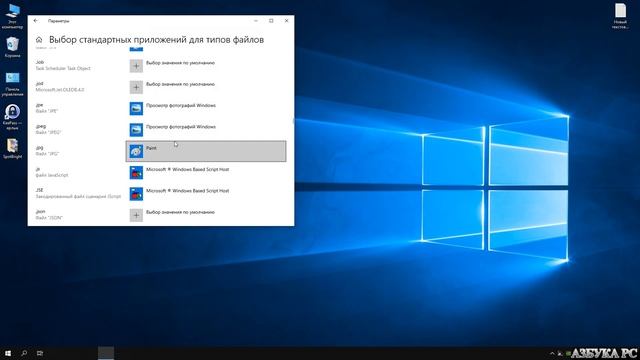The image size is (640, 360).
Task: Open This PC desktop icon
Action: tap(12, 16)
